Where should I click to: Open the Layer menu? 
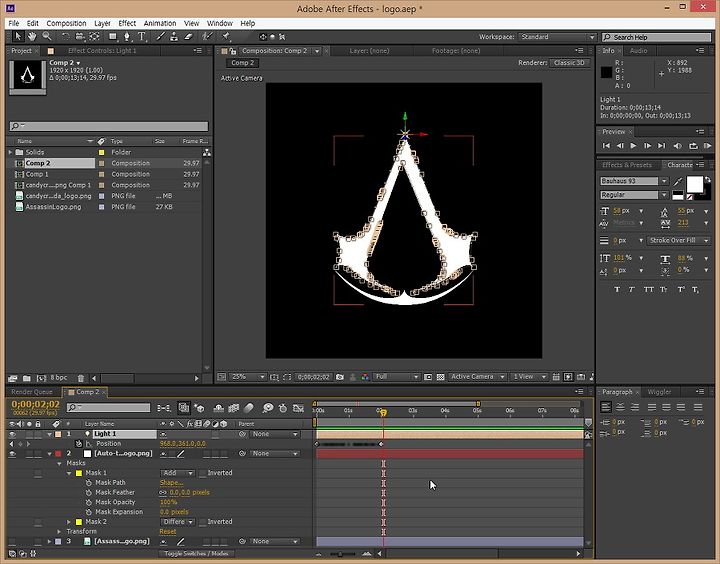click(x=102, y=23)
